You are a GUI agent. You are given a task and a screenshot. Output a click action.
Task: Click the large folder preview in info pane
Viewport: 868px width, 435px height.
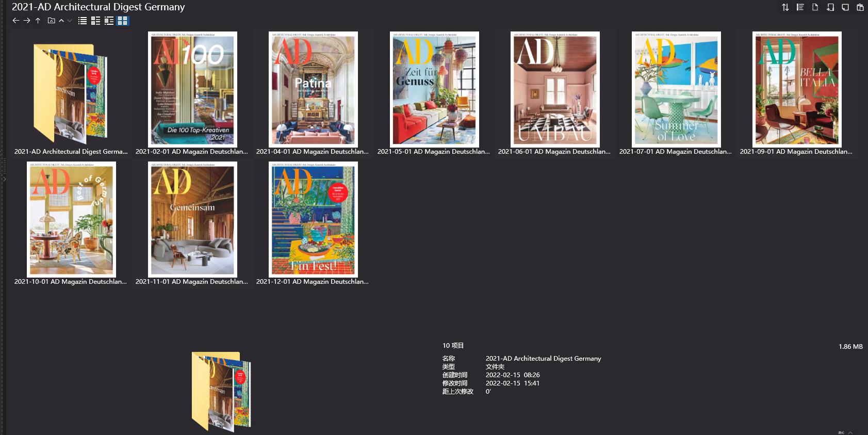[221, 391]
